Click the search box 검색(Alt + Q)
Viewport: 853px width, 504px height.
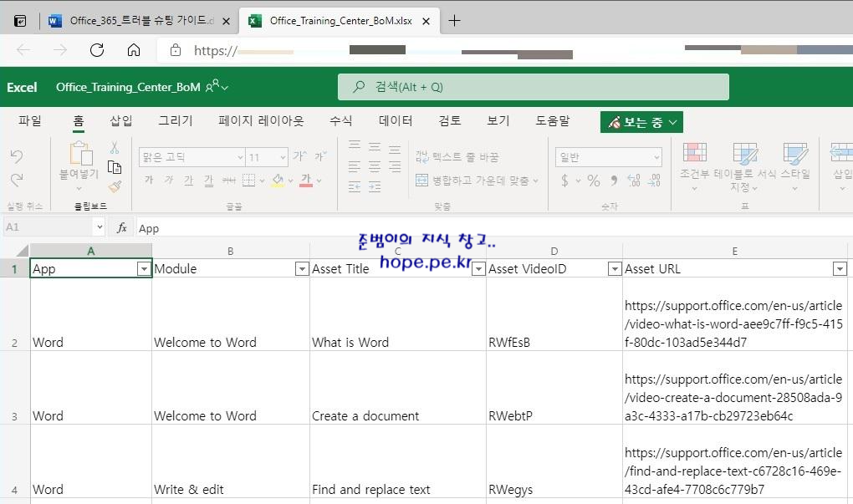[534, 87]
